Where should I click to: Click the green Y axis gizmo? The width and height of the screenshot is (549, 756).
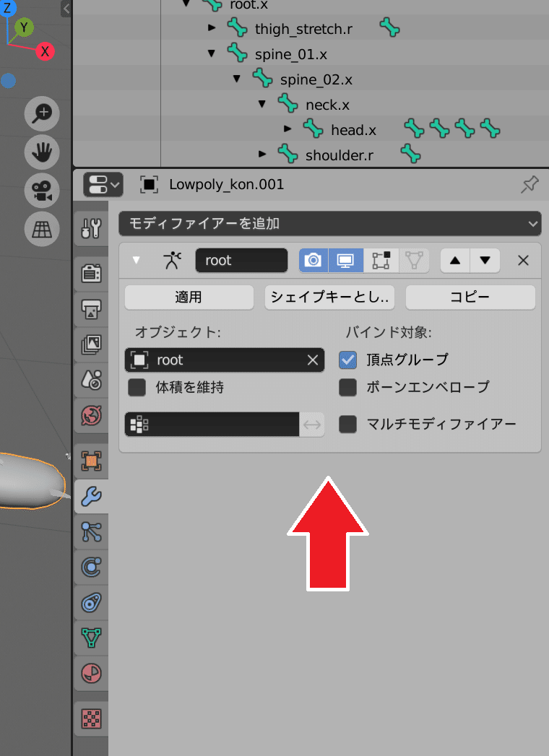pyautogui.click(x=24, y=27)
